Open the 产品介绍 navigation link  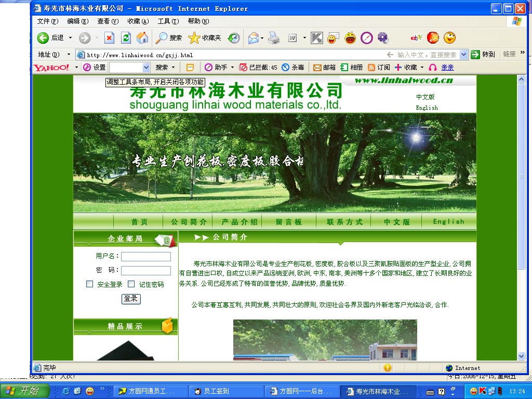click(x=240, y=222)
